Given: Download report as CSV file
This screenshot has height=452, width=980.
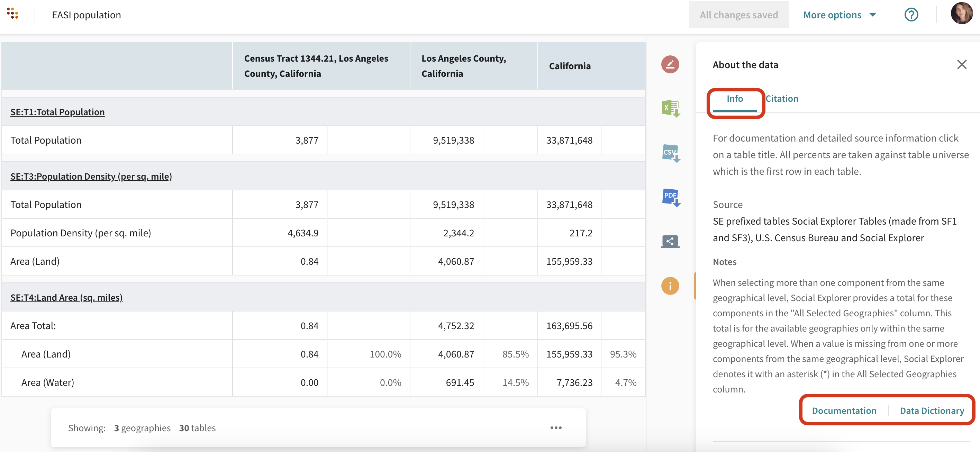Looking at the screenshot, I should pos(670,153).
